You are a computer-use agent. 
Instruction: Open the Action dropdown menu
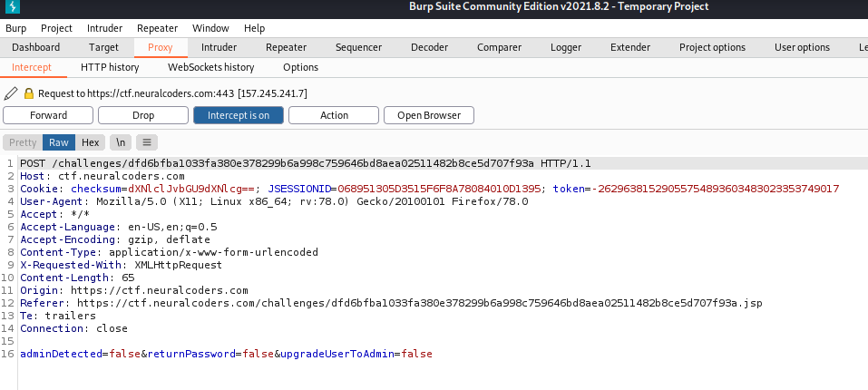point(334,115)
